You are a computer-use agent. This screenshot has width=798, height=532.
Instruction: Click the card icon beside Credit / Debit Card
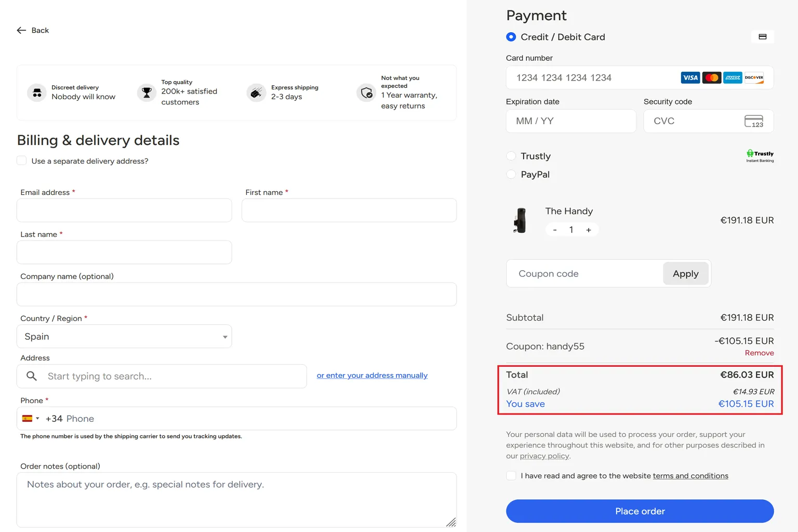pos(762,37)
